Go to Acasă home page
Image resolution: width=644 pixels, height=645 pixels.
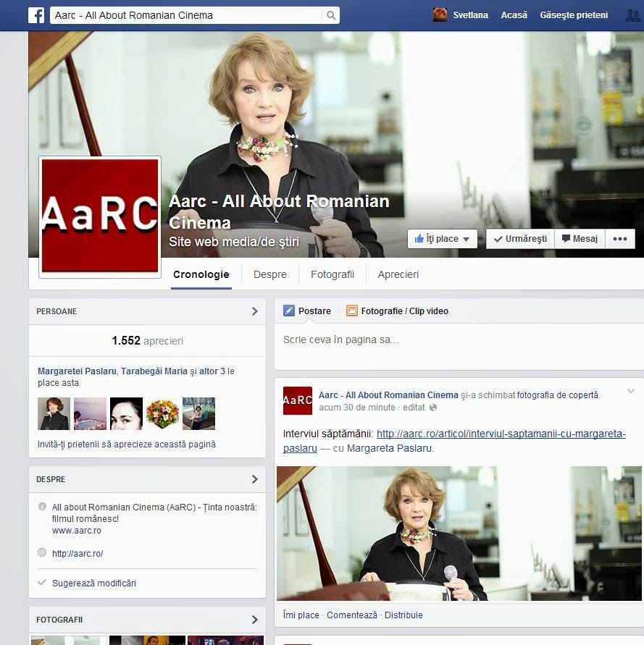514,14
